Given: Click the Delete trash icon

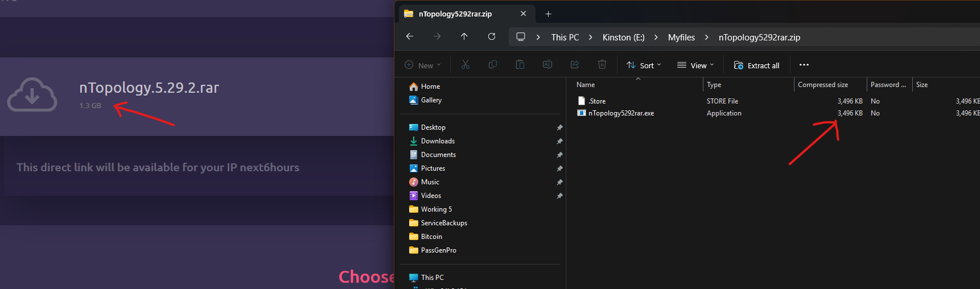Looking at the screenshot, I should 602,65.
